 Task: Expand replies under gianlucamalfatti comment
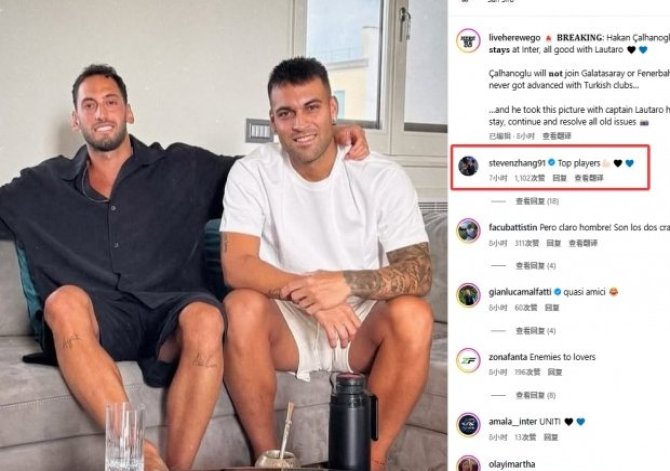536,331
